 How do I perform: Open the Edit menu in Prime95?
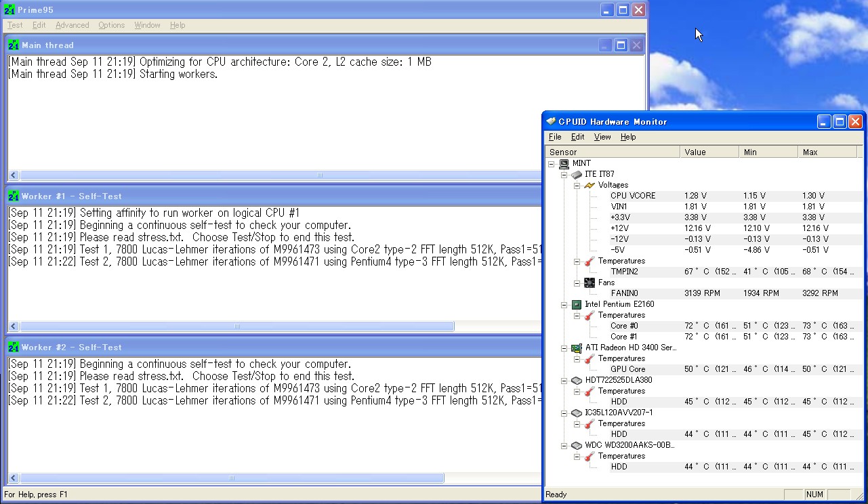coord(39,25)
